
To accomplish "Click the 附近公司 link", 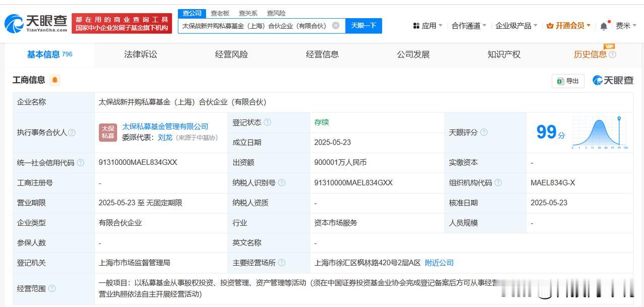I will [x=439, y=263].
